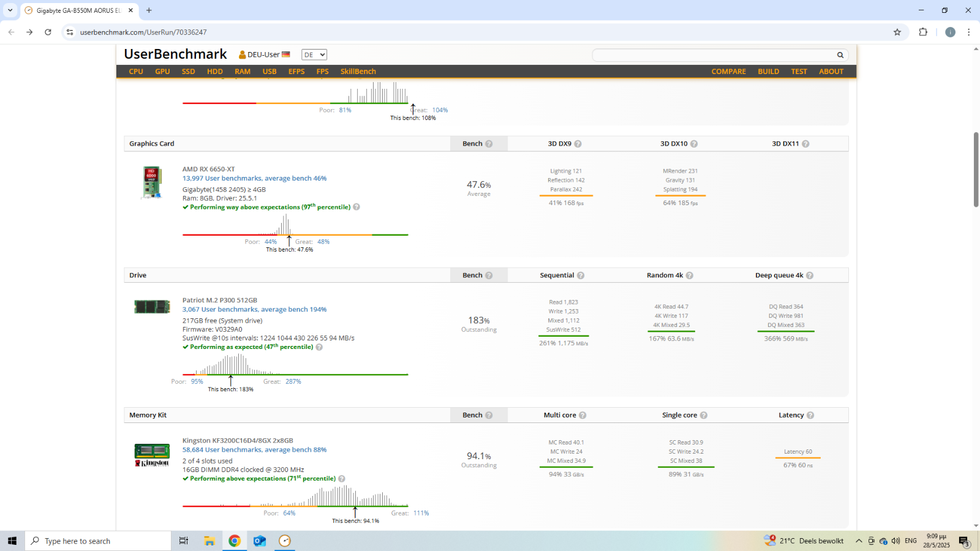Open 58,684 User benchmarks link
This screenshot has height=551, width=980.
click(254, 450)
